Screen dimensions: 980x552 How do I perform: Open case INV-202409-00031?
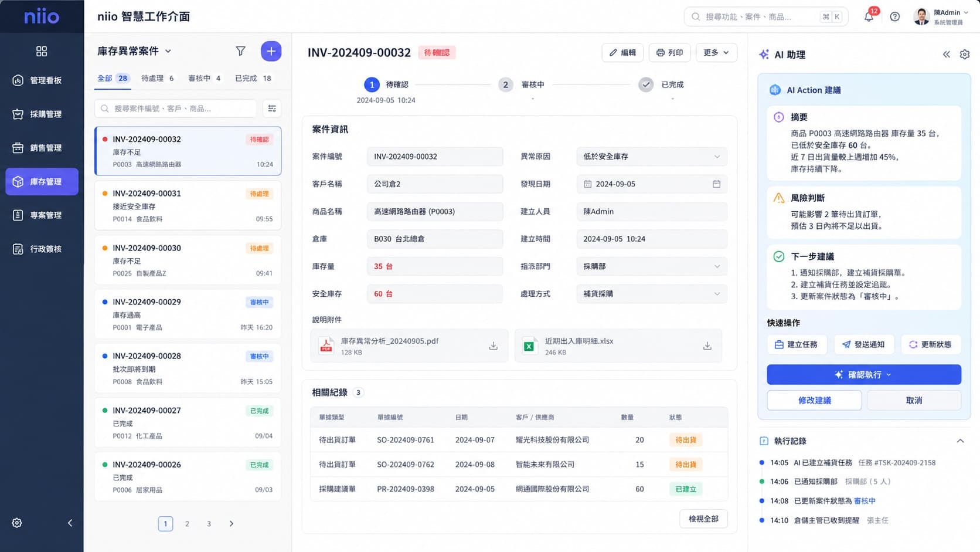[188, 206]
